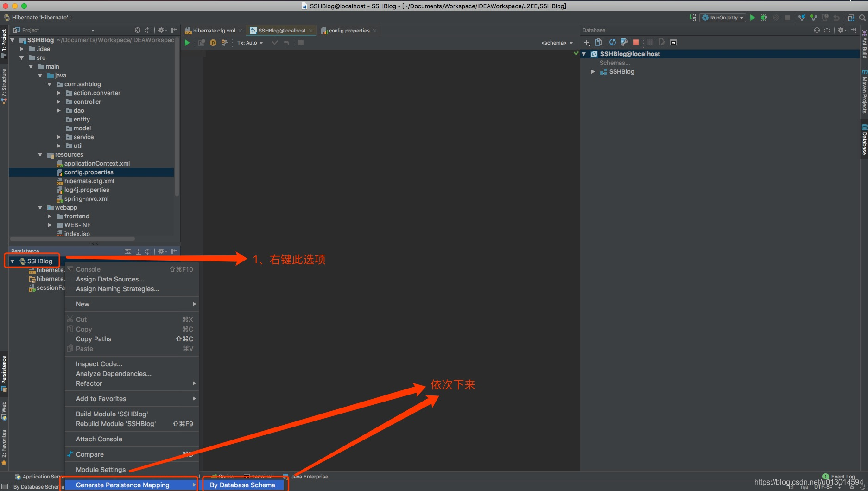Open the schema selector dropdown

coord(557,43)
